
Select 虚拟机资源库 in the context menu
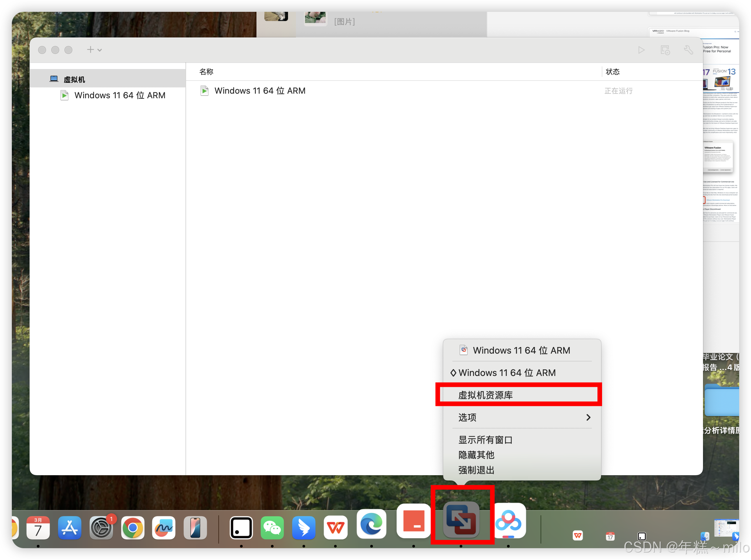pos(485,395)
